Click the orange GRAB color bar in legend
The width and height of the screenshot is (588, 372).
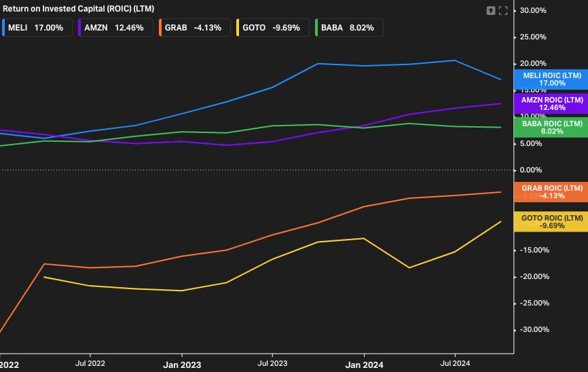pyautogui.click(x=160, y=28)
